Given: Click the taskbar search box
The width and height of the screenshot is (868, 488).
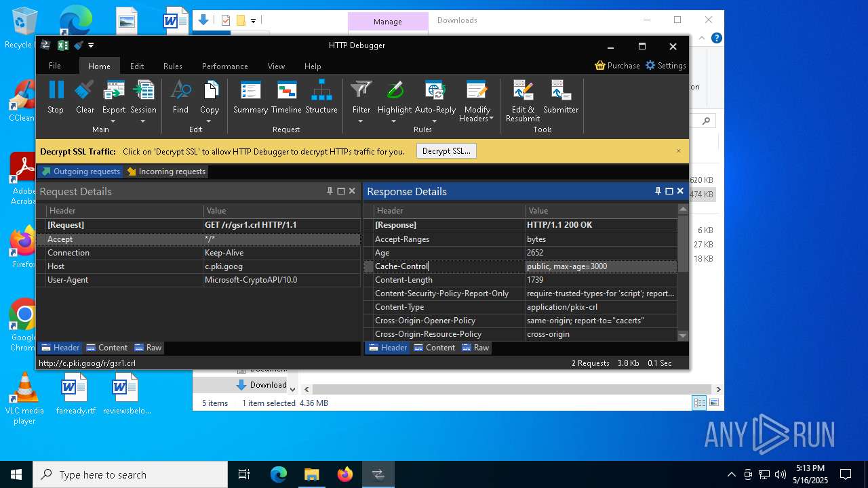Looking at the screenshot, I should click(130, 474).
